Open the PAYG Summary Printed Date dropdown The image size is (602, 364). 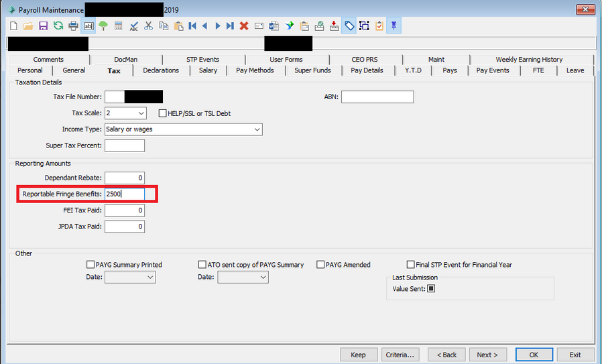pos(149,277)
